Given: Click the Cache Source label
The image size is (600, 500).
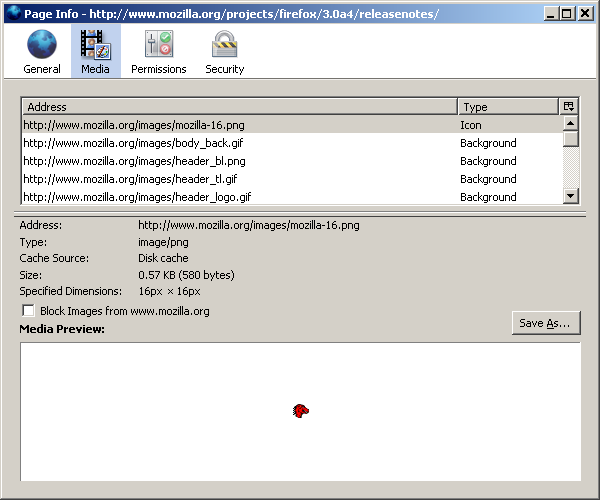Looking at the screenshot, I should point(54,258).
